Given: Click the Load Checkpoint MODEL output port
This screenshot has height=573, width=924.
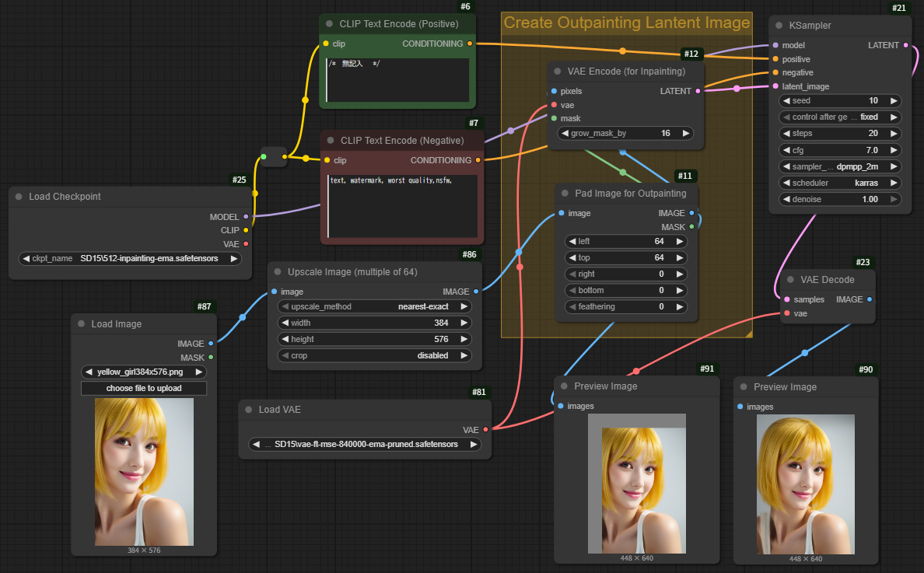Looking at the screenshot, I should pos(246,218).
